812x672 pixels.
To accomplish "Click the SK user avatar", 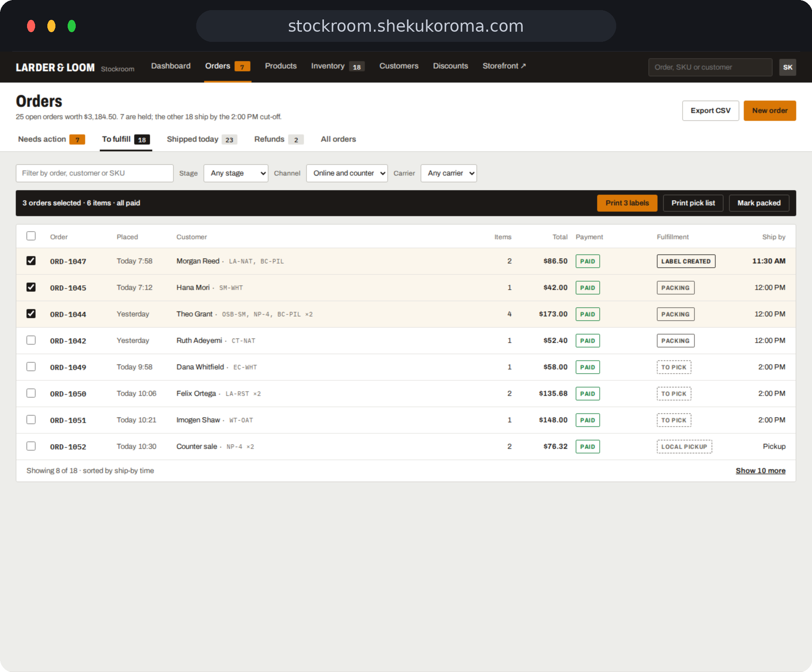I will click(787, 67).
